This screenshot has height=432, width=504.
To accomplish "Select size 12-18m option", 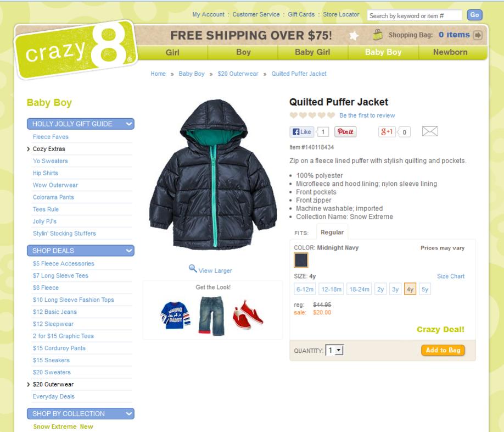I will click(332, 289).
